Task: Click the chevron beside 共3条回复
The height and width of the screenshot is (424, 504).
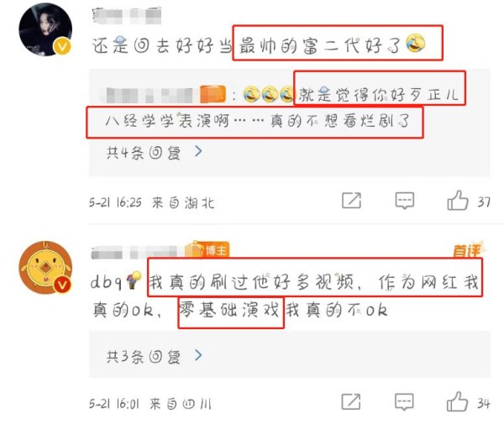Action: [x=198, y=355]
